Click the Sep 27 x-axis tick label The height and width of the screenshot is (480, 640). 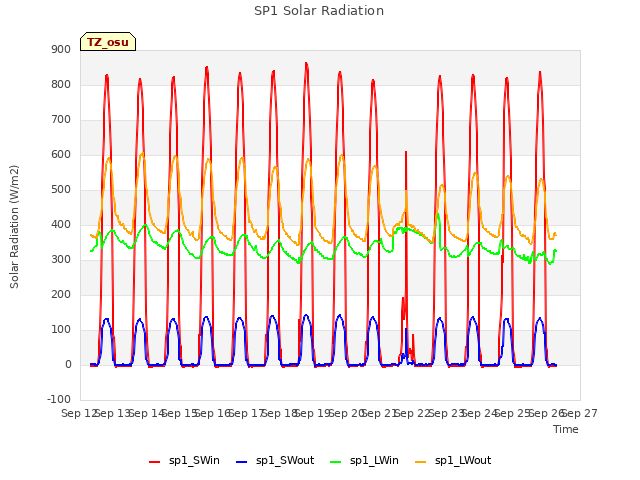[x=579, y=414]
